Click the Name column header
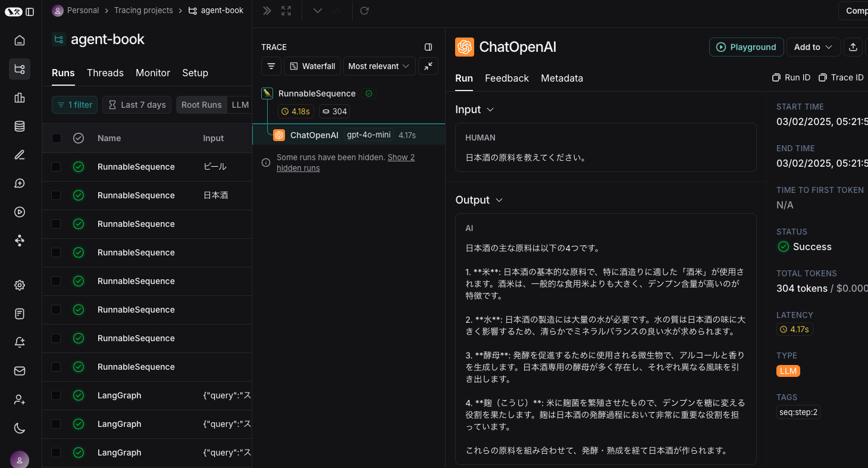This screenshot has height=468, width=868. coord(109,138)
